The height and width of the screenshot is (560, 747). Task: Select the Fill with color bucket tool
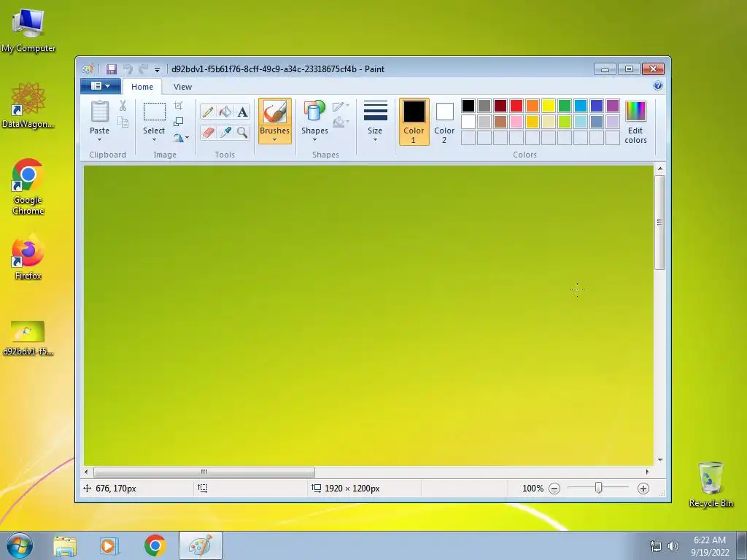point(225,112)
